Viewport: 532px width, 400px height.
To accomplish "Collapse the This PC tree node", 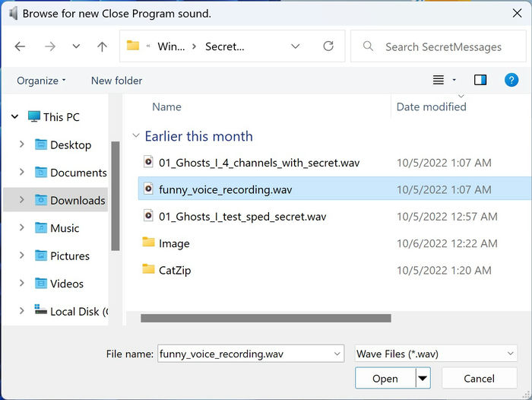I will tap(14, 117).
